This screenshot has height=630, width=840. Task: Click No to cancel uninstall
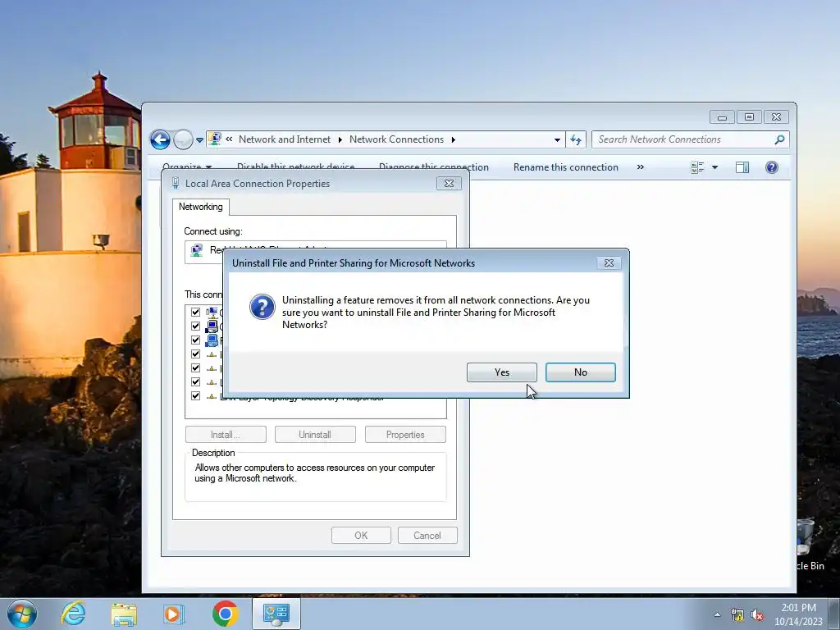[x=580, y=372]
